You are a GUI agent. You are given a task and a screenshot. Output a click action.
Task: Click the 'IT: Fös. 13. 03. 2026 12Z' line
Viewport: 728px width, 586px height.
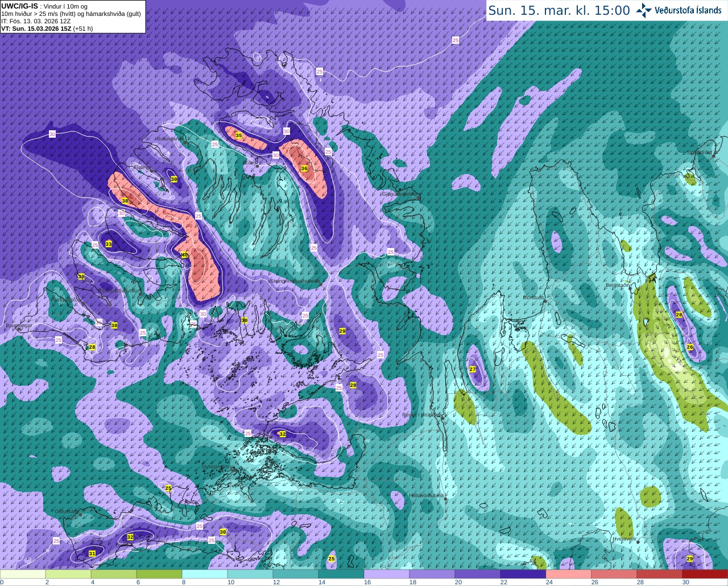[x=36, y=21]
